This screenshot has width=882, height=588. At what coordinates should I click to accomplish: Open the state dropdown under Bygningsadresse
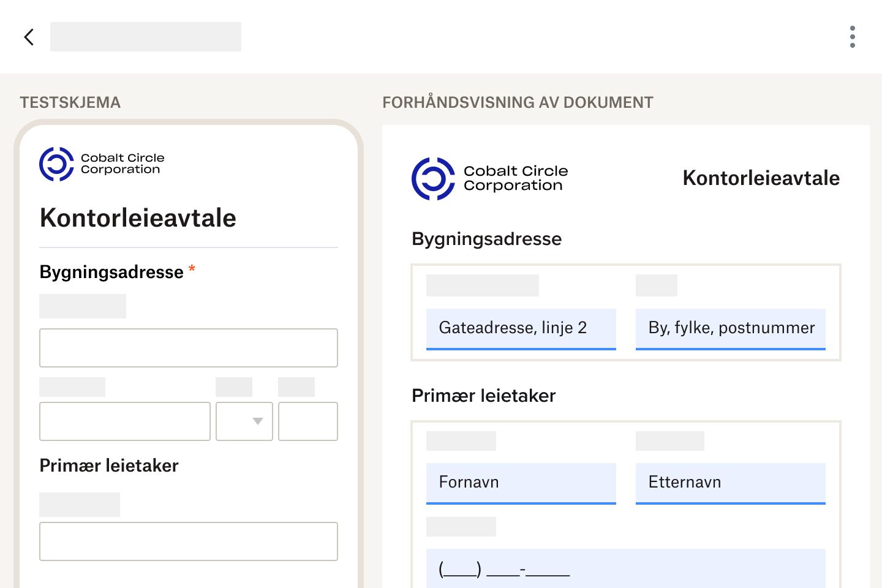click(x=244, y=421)
